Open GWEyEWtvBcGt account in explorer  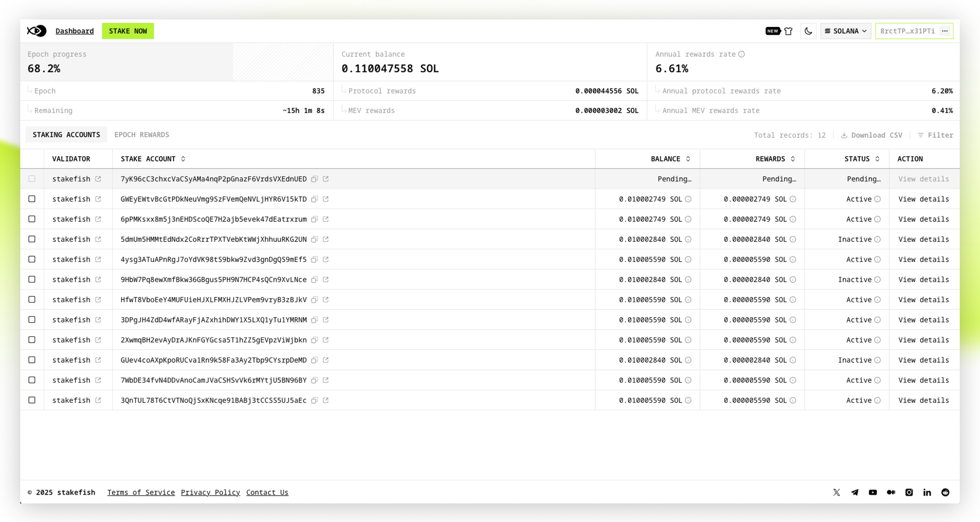coord(326,199)
